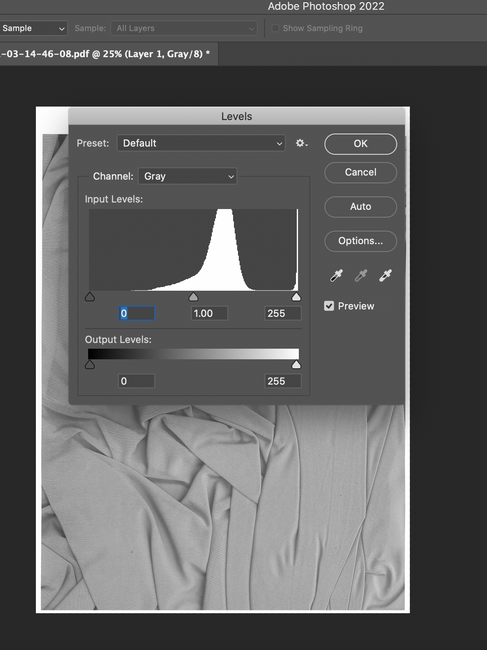The height and width of the screenshot is (650, 487).
Task: Click the input highlight white slider triangle
Action: [296, 297]
